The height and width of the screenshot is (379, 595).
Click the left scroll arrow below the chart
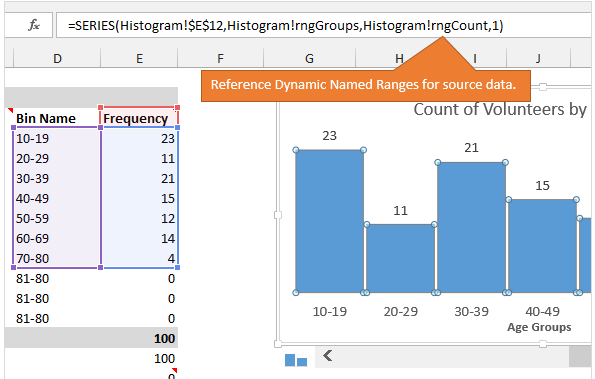pos(328,356)
